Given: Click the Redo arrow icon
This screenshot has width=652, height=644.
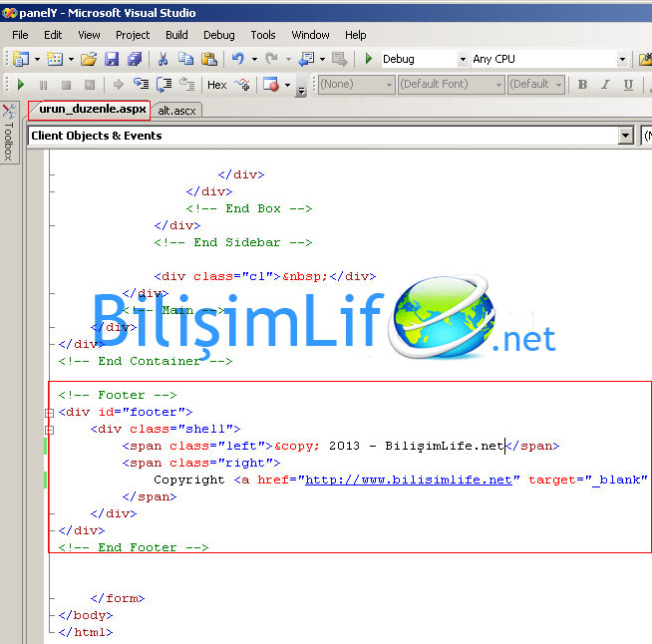Looking at the screenshot, I should (271, 59).
